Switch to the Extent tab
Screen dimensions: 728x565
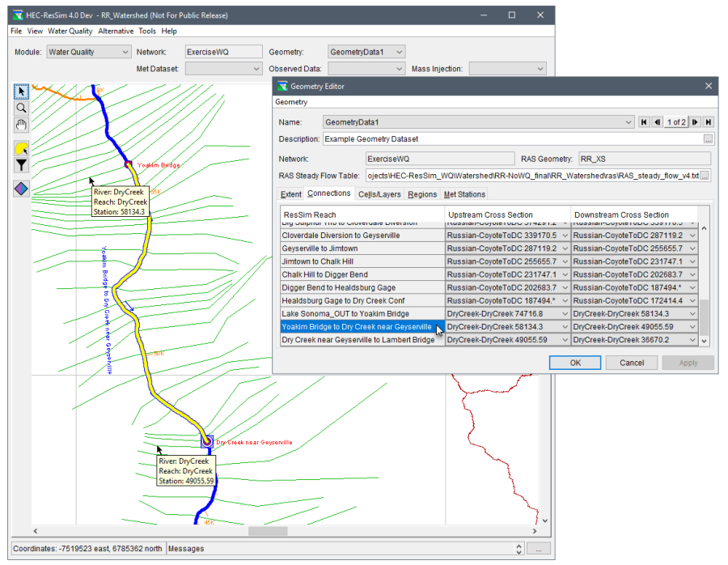[290, 194]
